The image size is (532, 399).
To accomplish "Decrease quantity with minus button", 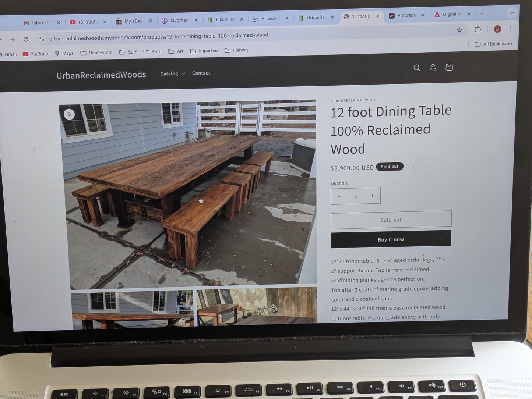I will point(339,196).
